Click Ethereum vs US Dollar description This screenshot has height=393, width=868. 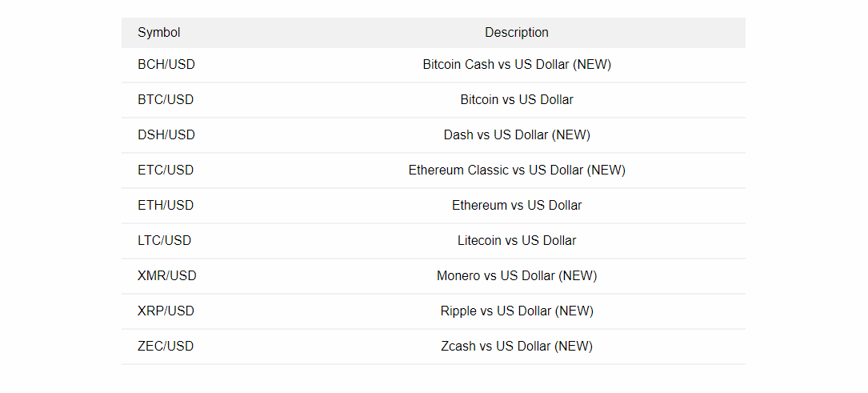(x=517, y=206)
